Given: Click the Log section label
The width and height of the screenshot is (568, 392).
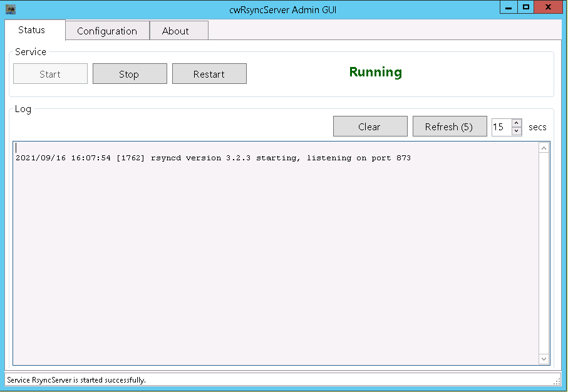Looking at the screenshot, I should 23,109.
